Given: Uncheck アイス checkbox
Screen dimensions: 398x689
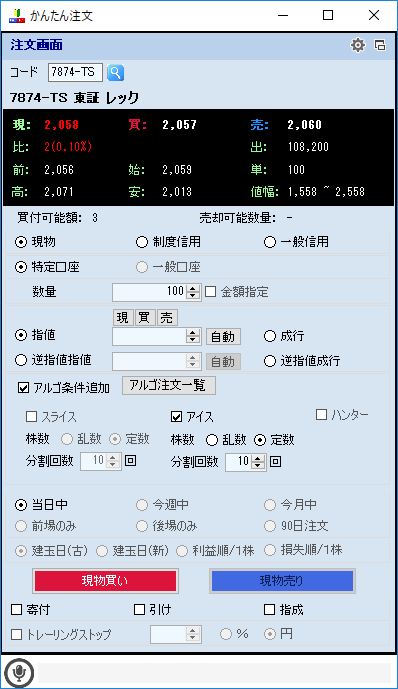Looking at the screenshot, I should click(x=176, y=417).
